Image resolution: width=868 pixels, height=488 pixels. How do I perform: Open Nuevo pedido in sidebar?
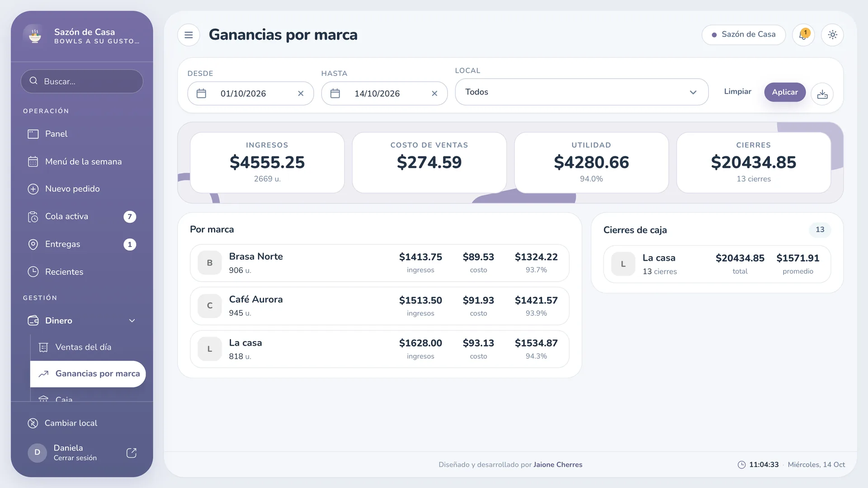82,189
